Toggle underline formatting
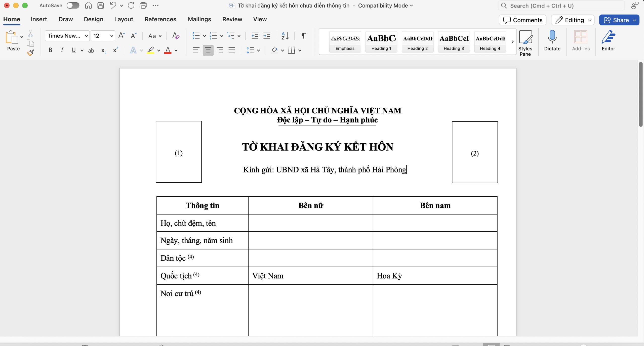The height and width of the screenshot is (346, 644). pyautogui.click(x=73, y=50)
